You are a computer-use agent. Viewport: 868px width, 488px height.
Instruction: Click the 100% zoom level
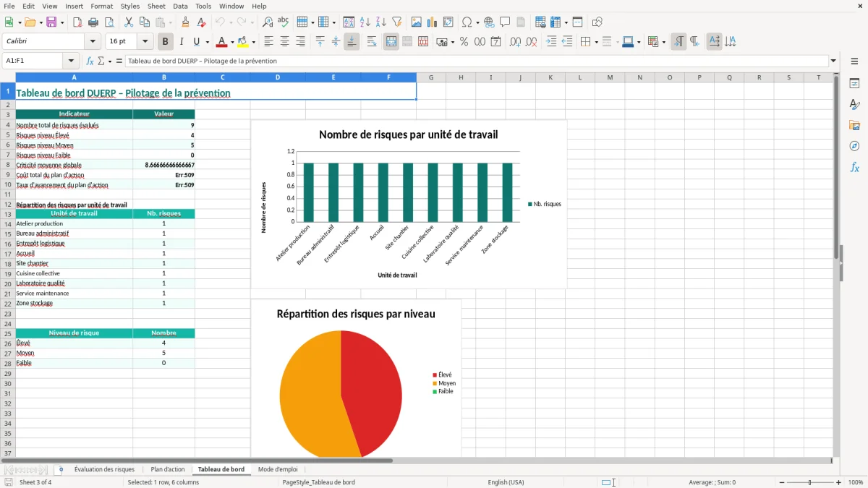[x=856, y=482]
